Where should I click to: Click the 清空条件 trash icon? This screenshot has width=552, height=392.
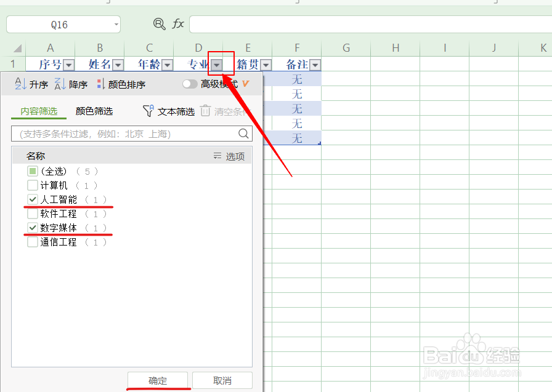pyautogui.click(x=205, y=111)
